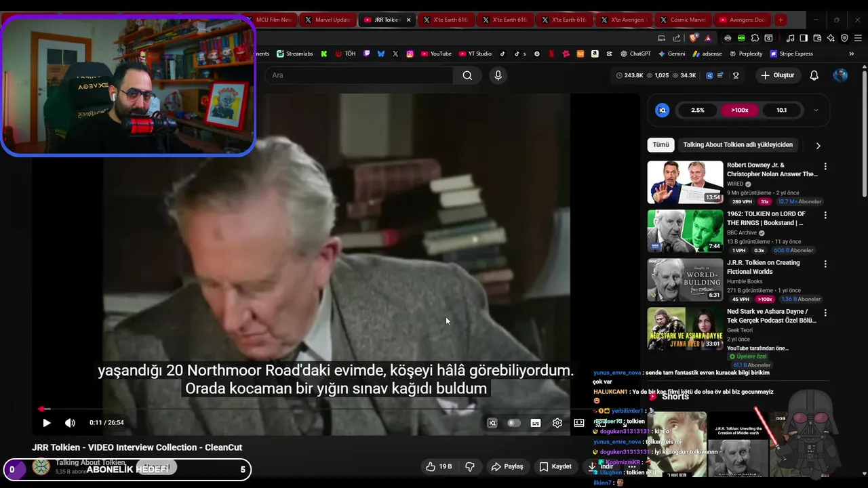Switch to theater mode in player

[x=579, y=423]
